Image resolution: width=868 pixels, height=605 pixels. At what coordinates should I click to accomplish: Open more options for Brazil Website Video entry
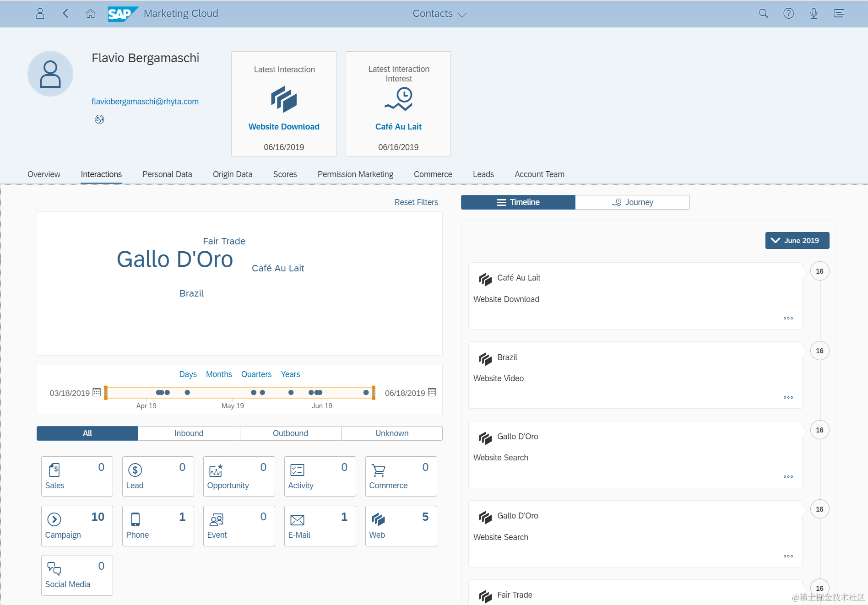coord(788,397)
